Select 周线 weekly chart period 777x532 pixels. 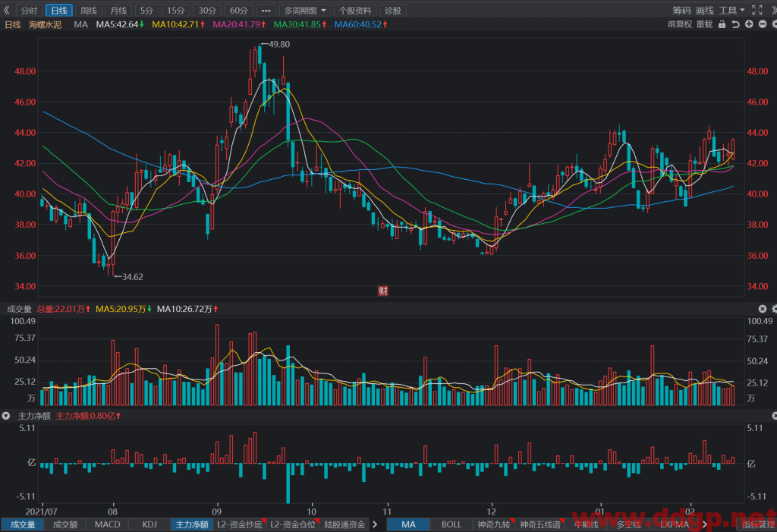89,11
